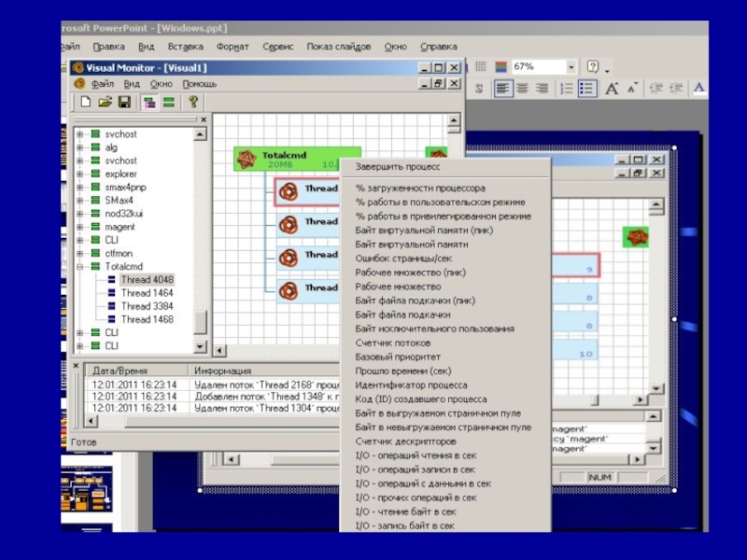Click the question-mark help icon in Visual Monitor
The height and width of the screenshot is (560, 747).
193,102
